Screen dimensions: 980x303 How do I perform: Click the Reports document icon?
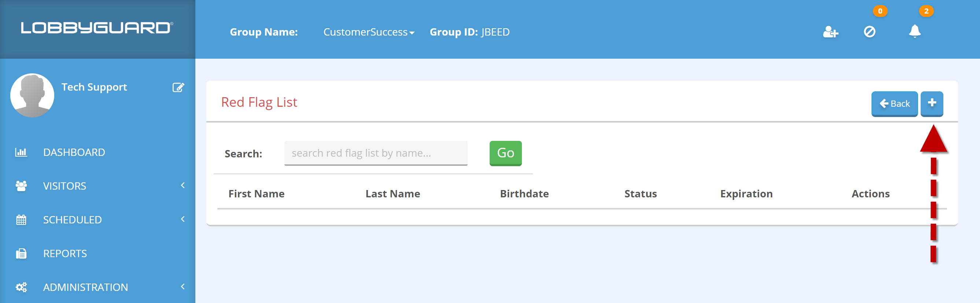coord(21,253)
